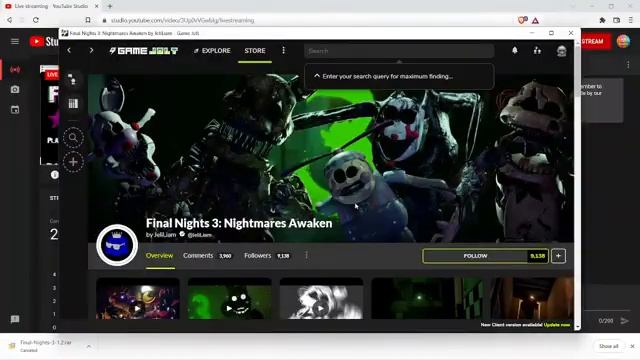Go back in Game Jolt client
The height and width of the screenshot is (360, 640).
click(69, 50)
